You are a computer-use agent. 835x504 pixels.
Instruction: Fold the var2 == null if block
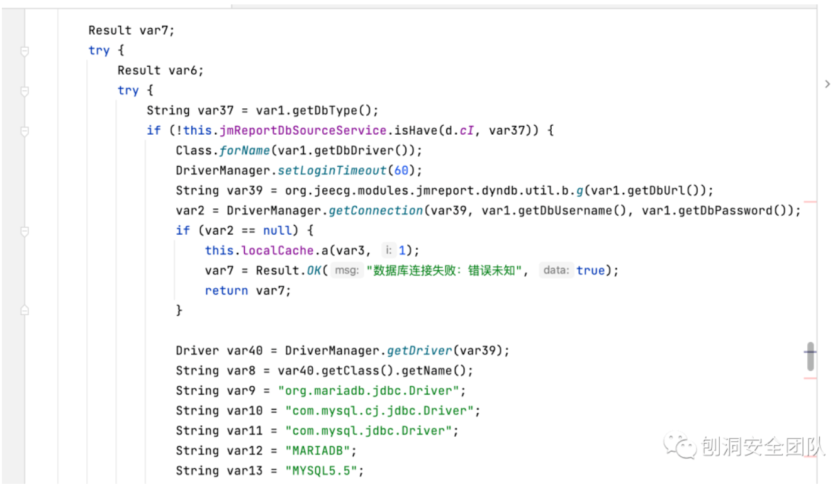[x=25, y=231]
